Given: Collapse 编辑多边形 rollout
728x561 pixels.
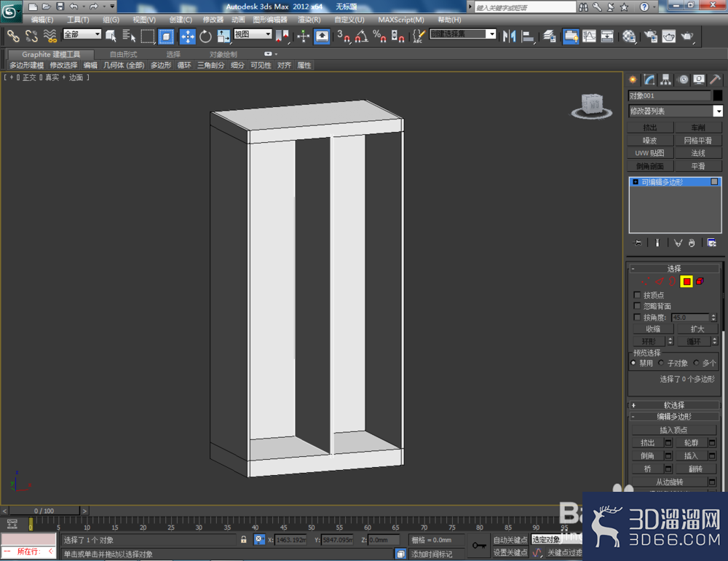Looking at the screenshot, I should point(673,417).
